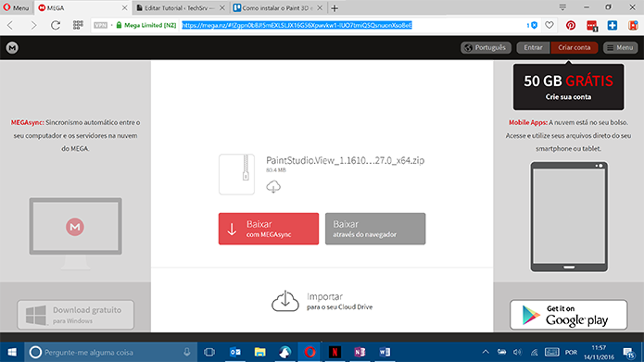Show hidden system tray icons

point(486,352)
